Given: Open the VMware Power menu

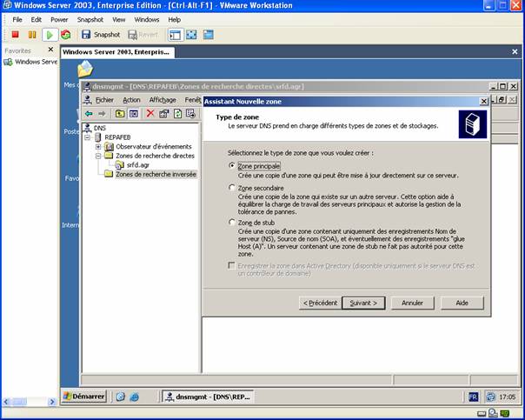Looking at the screenshot, I should click(x=59, y=20).
